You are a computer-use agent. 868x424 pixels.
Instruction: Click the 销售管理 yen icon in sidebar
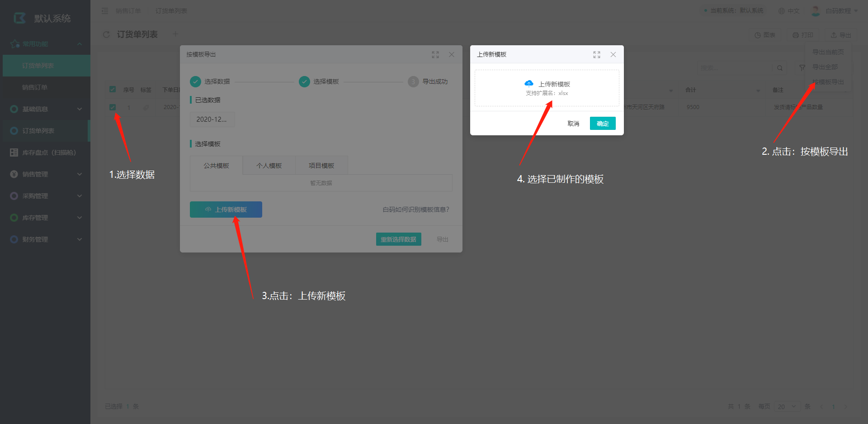(x=14, y=174)
